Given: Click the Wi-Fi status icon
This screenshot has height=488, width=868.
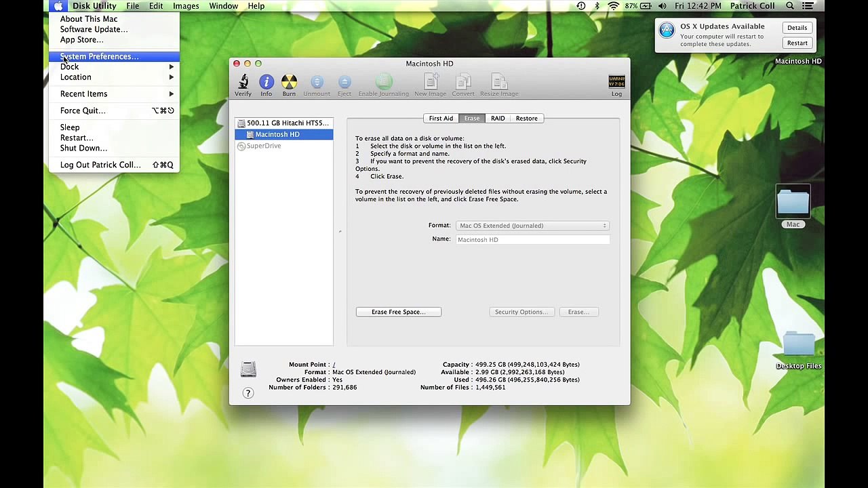Looking at the screenshot, I should [614, 6].
